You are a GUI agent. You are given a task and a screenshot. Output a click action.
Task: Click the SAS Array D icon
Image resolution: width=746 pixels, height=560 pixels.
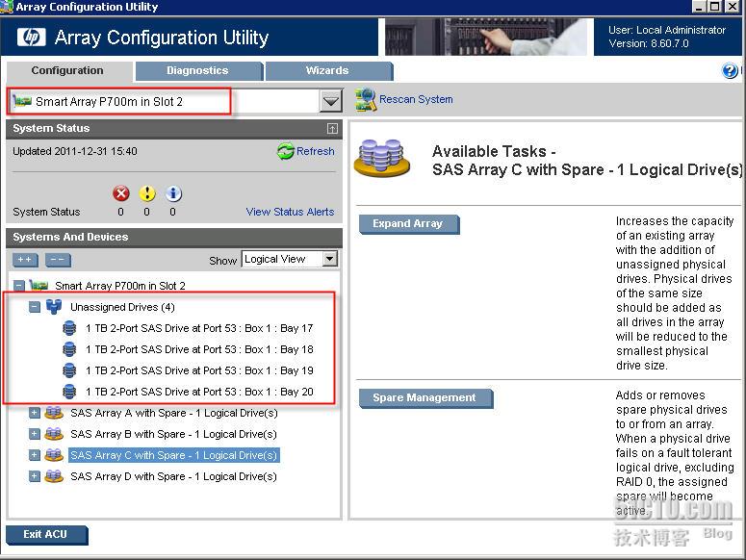click(x=54, y=476)
